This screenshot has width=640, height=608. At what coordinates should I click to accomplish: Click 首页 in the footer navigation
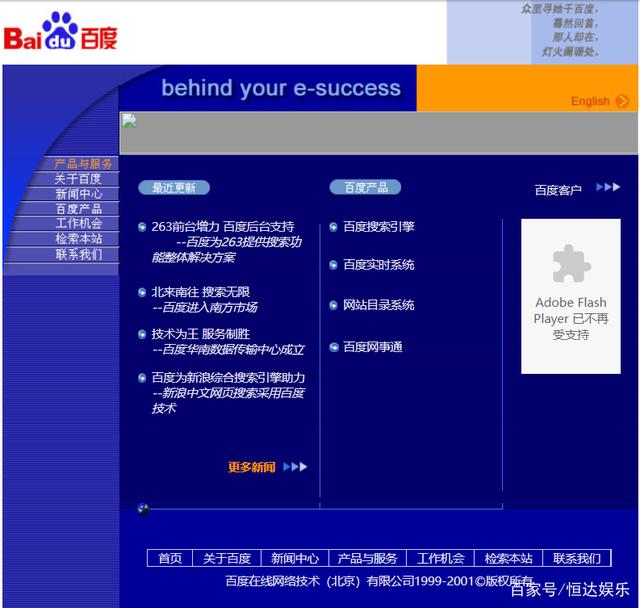170,558
